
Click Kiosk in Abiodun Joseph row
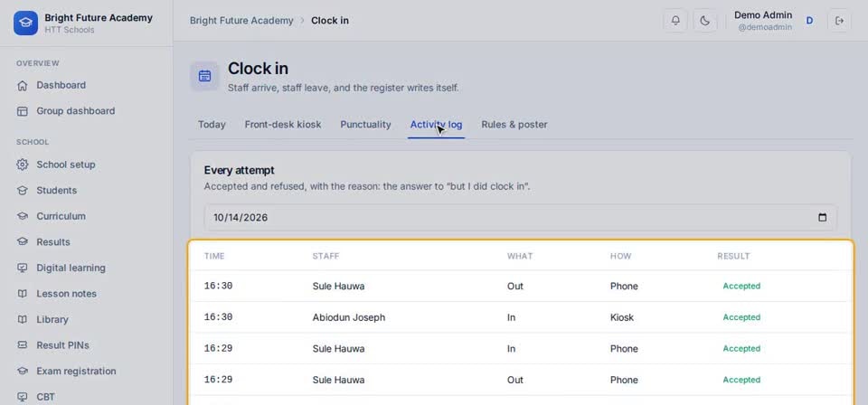[x=622, y=317]
